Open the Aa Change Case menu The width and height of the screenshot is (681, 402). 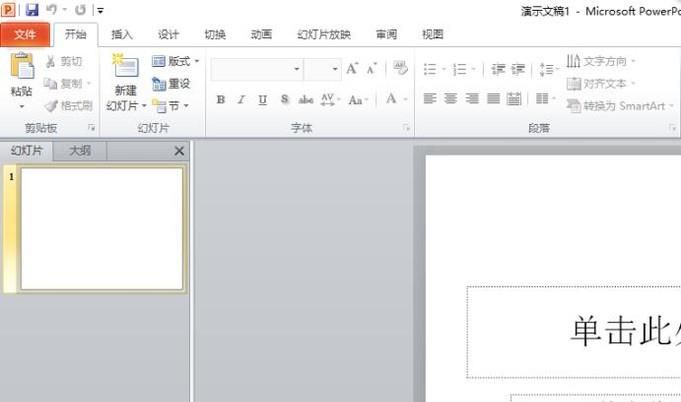pyautogui.click(x=358, y=99)
